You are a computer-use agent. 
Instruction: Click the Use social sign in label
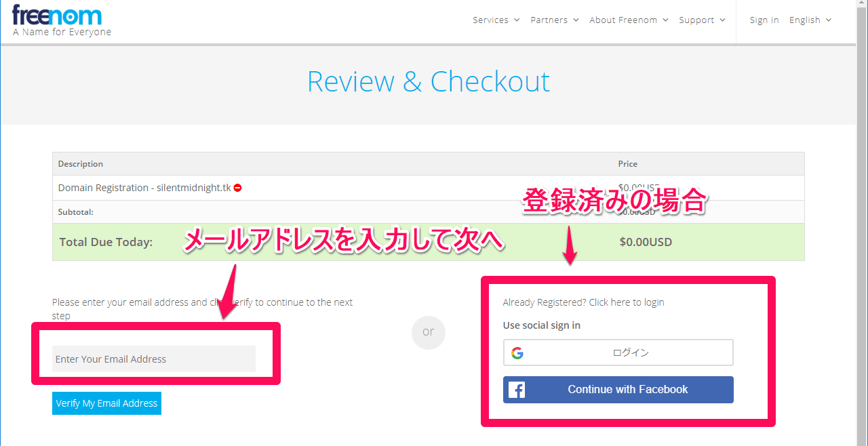point(541,325)
